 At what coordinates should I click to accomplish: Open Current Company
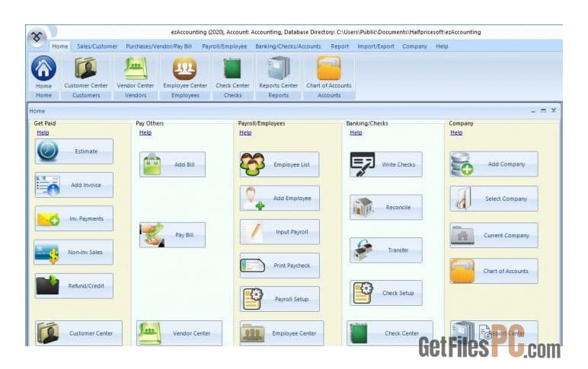[494, 235]
